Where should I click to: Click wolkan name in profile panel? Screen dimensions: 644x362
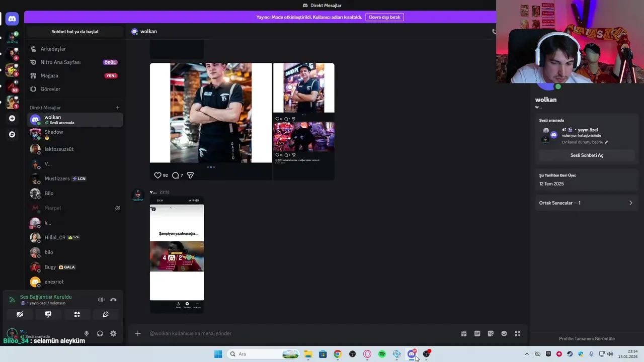546,100
